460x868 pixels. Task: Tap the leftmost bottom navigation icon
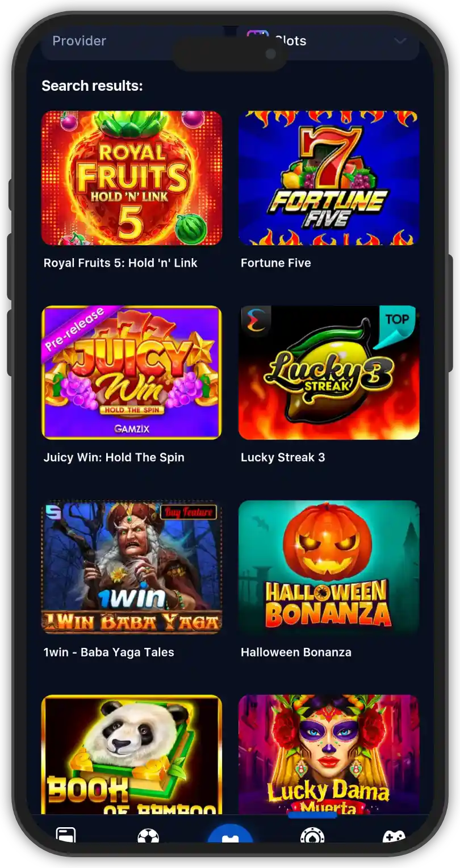pos(66,836)
